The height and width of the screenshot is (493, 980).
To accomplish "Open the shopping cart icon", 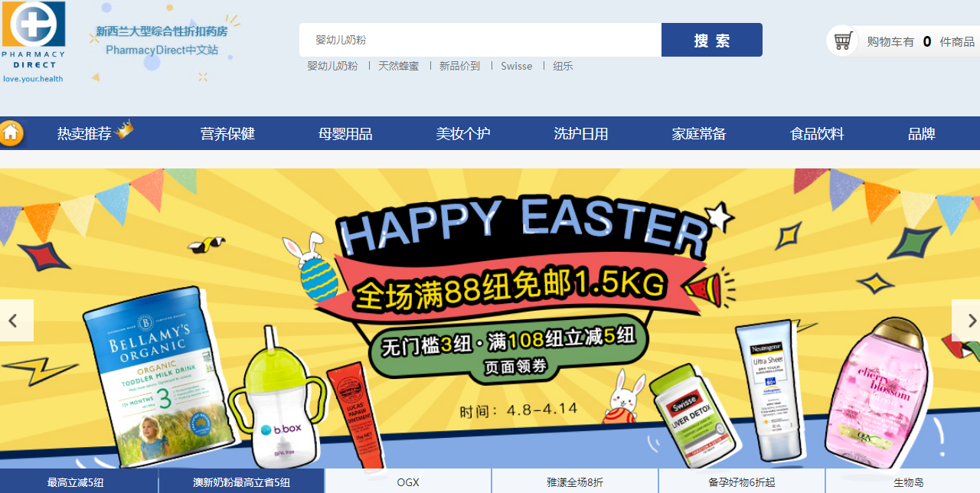I will coord(843,41).
